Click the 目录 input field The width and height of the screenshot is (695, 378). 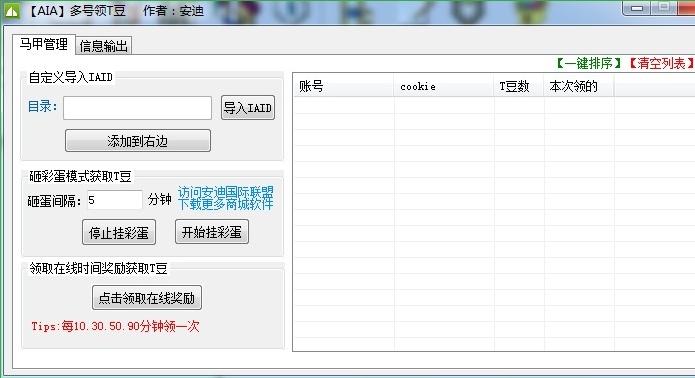click(137, 108)
